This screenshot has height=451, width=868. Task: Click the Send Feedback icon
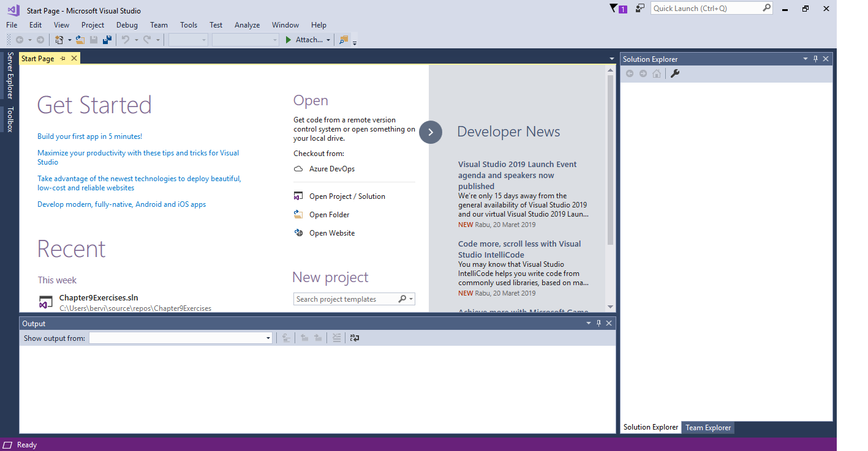click(640, 9)
